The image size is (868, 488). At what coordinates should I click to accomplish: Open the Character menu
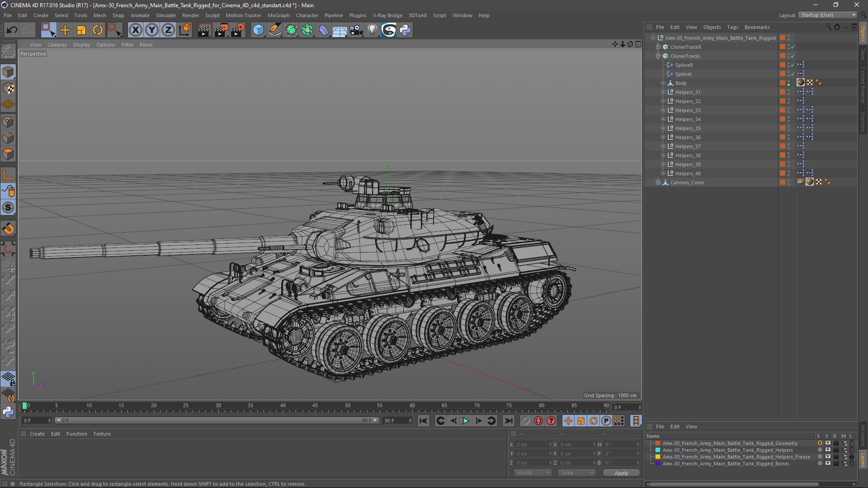pyautogui.click(x=307, y=15)
